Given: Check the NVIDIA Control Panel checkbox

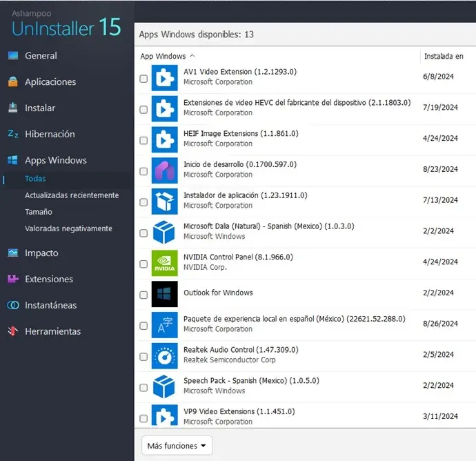Looking at the screenshot, I should click(143, 264).
